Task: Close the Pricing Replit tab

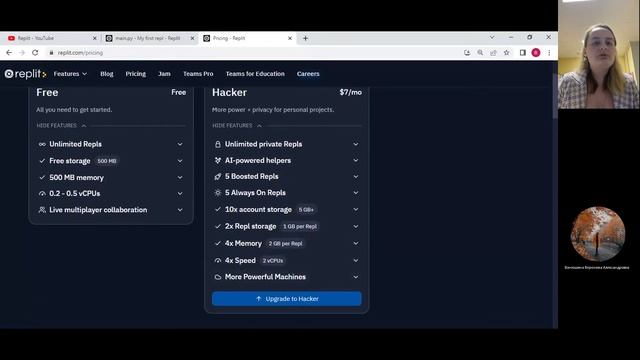Action: [x=290, y=38]
